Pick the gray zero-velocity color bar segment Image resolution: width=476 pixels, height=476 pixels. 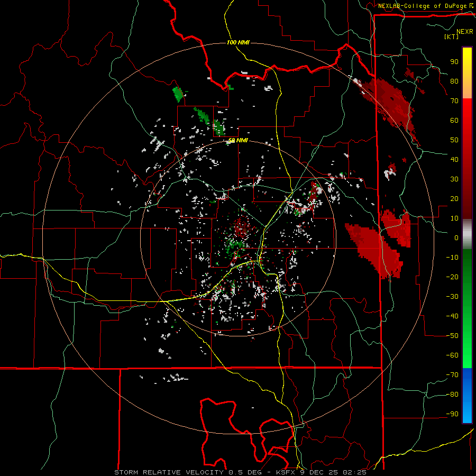pos(467,234)
